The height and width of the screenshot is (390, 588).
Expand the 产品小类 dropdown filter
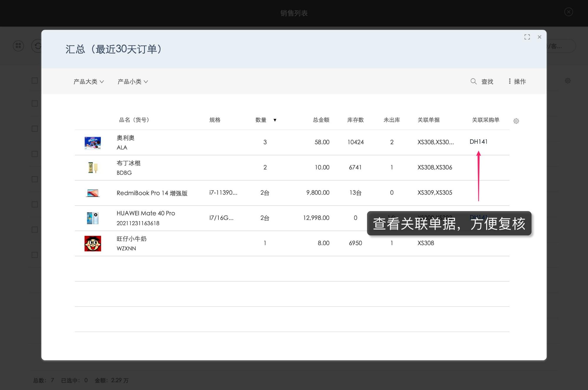click(x=133, y=82)
